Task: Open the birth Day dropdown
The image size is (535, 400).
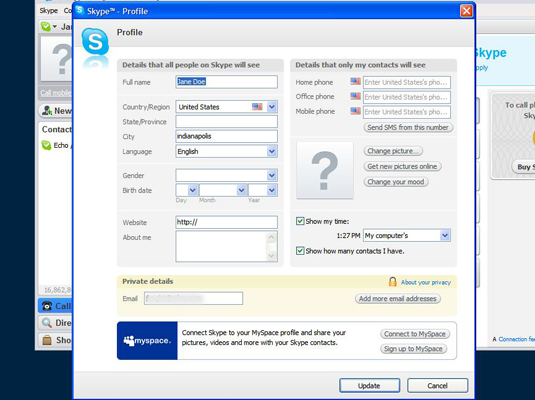Action: (x=192, y=190)
